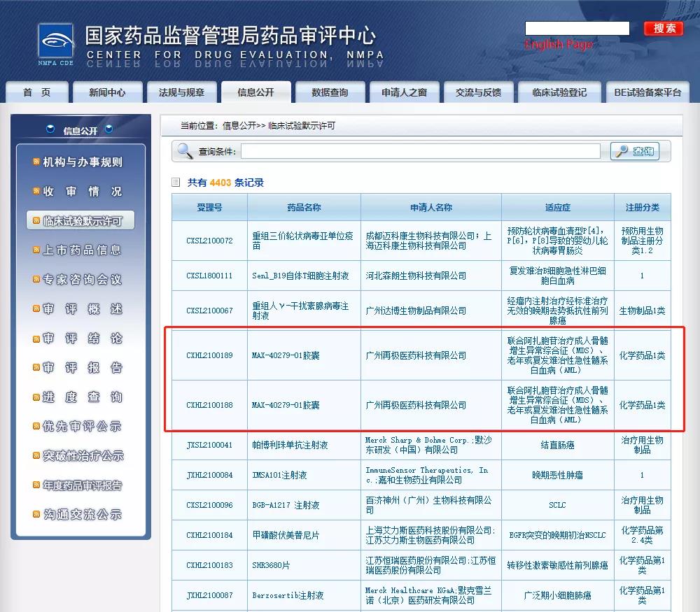Image resolution: width=700 pixels, height=612 pixels.
Task: Click the icon before 机构与办事规则
Action: pyautogui.click(x=36, y=162)
